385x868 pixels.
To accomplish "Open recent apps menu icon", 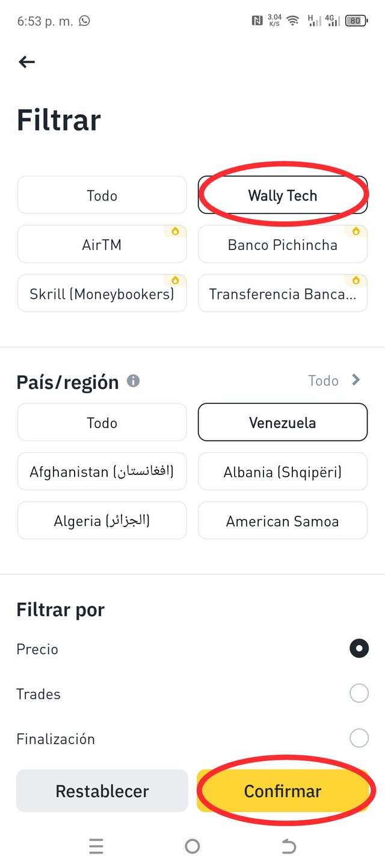I will tap(96, 846).
